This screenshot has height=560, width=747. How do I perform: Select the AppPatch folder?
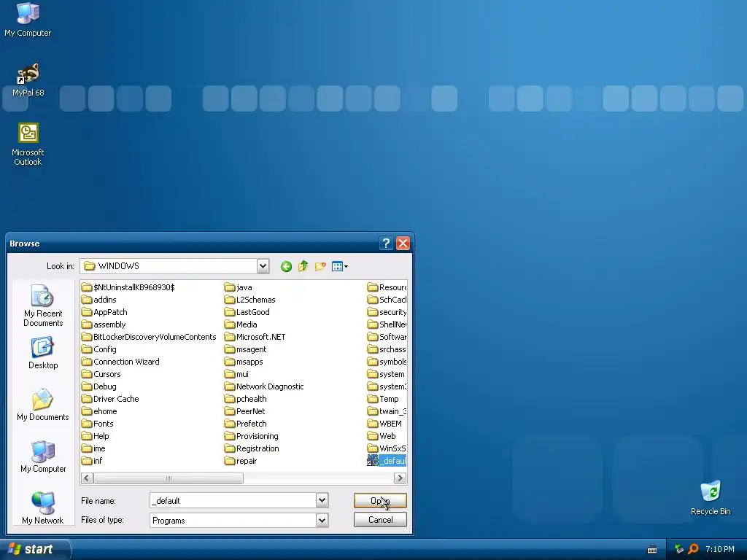click(104, 312)
